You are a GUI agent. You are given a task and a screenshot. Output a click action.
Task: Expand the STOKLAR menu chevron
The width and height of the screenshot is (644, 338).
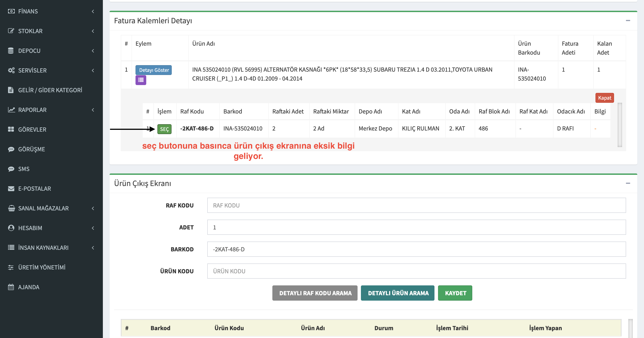pos(93,31)
